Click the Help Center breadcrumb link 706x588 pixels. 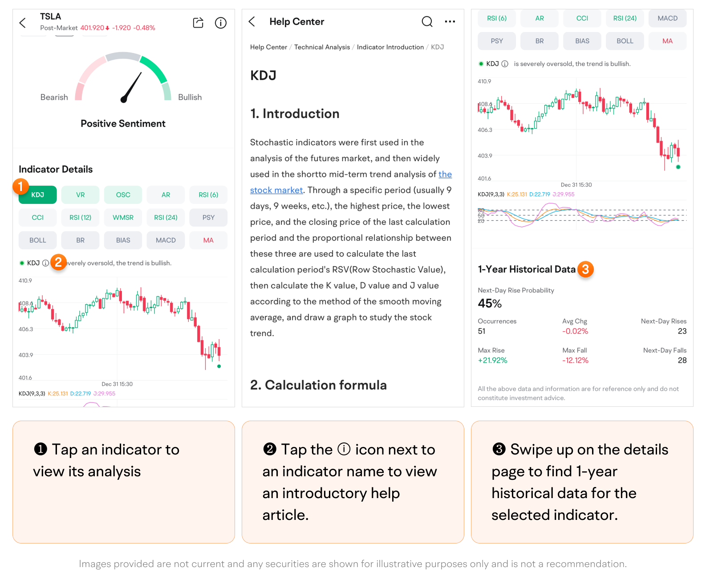268,47
